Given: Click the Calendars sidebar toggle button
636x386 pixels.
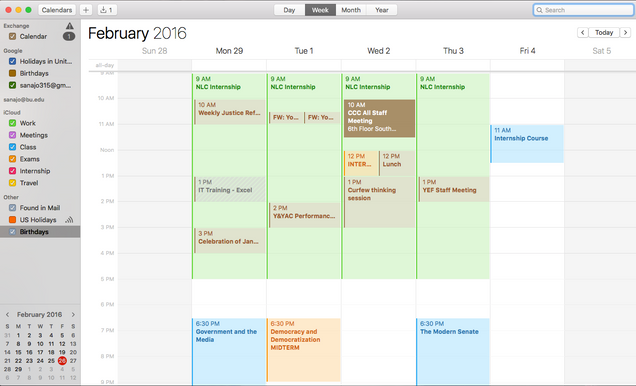Looking at the screenshot, I should pos(57,10).
